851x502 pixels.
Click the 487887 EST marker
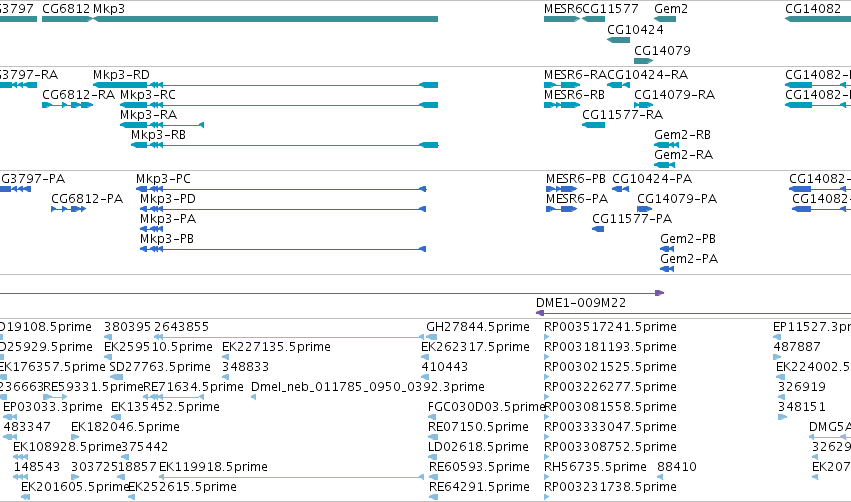coord(777,357)
